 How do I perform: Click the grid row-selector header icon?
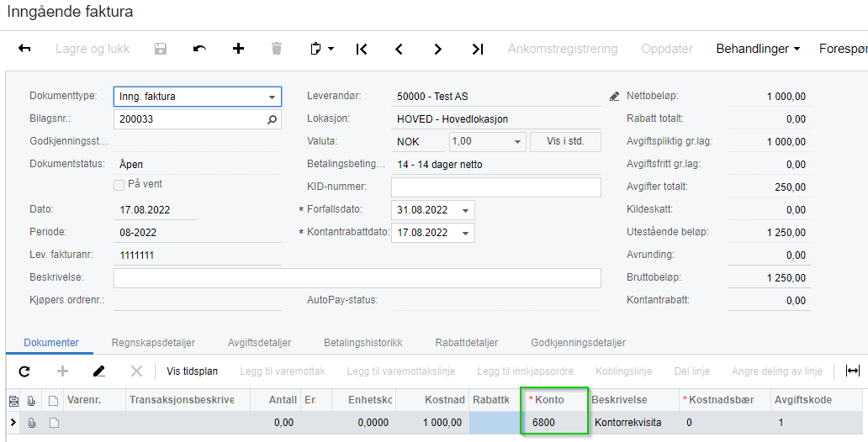(13, 400)
